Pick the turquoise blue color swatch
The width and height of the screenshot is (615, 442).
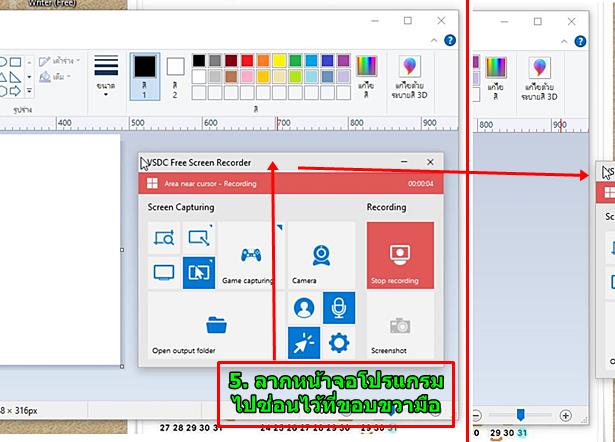[311, 60]
